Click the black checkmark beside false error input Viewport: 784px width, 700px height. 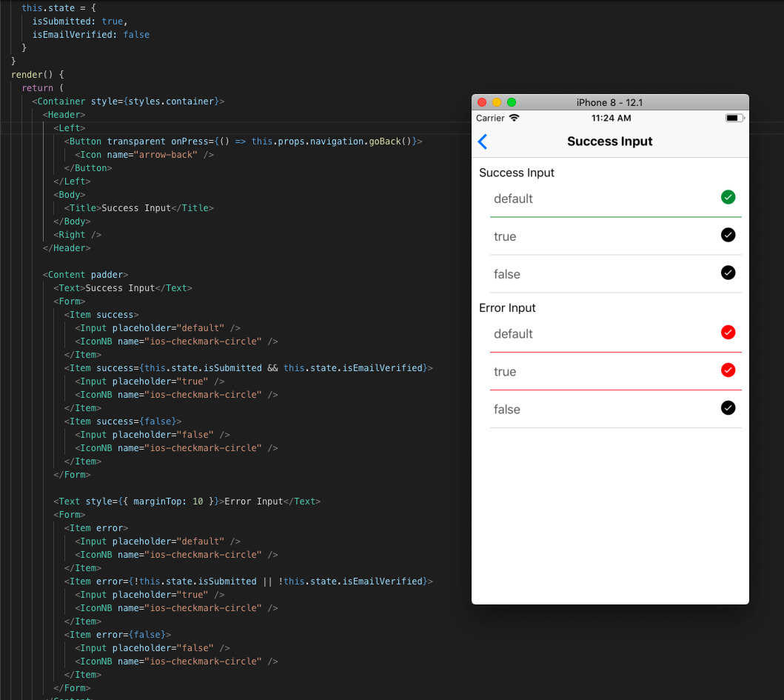(x=728, y=407)
